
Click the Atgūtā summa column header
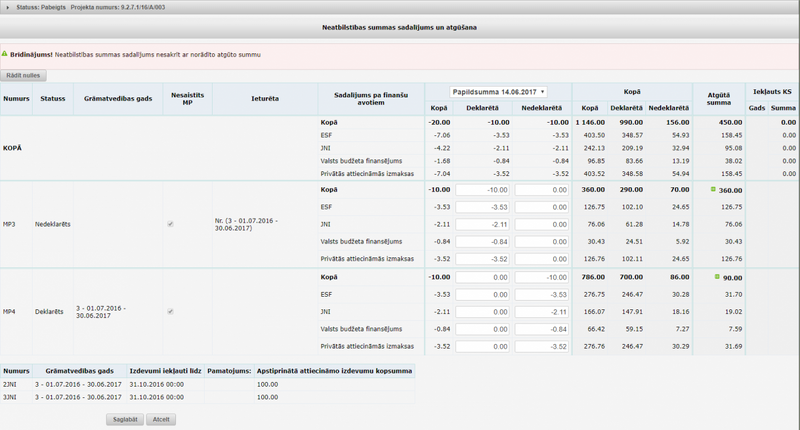(718, 99)
